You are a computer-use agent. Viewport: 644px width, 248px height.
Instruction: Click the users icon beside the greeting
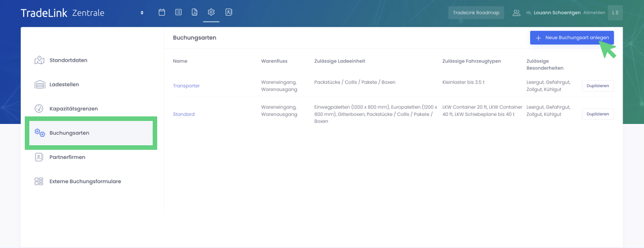point(516,13)
